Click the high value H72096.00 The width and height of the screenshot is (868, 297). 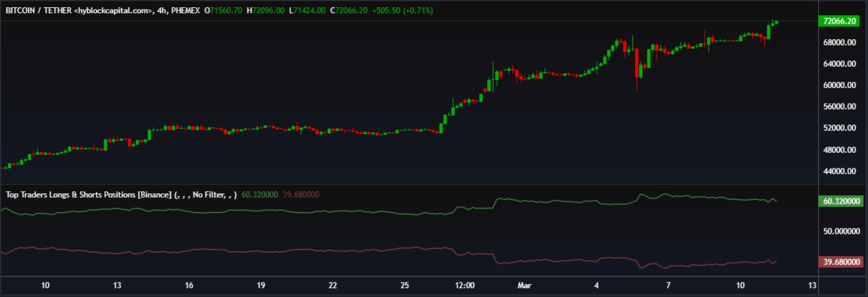tap(266, 10)
